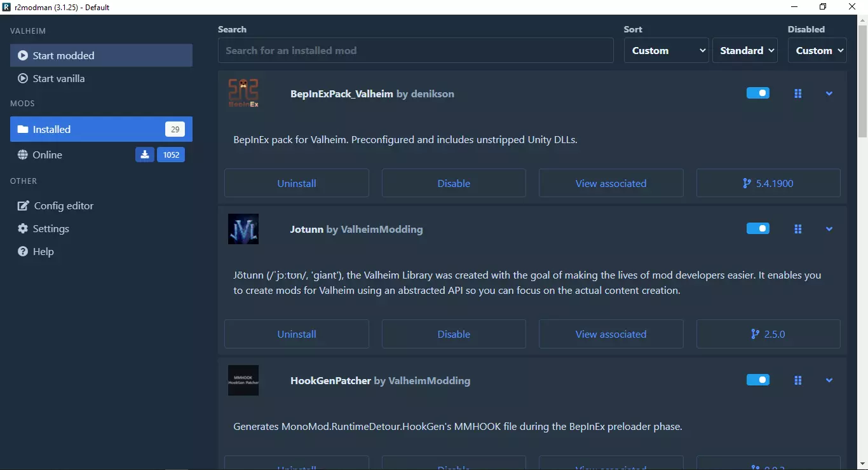View associated mods for Jotunn
Viewport: 868px width, 470px height.
coord(611,334)
